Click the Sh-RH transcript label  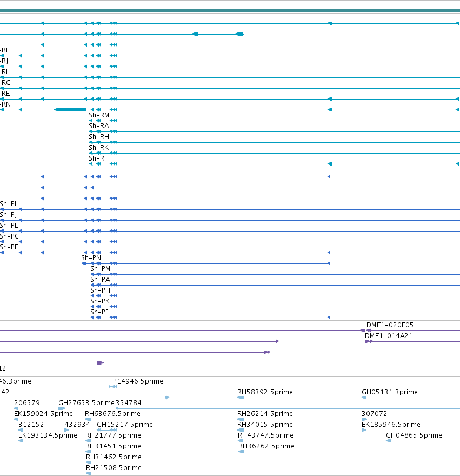click(x=99, y=137)
